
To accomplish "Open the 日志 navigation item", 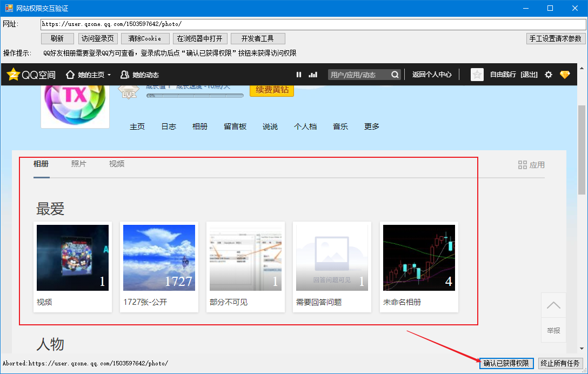I will pyautogui.click(x=169, y=126).
